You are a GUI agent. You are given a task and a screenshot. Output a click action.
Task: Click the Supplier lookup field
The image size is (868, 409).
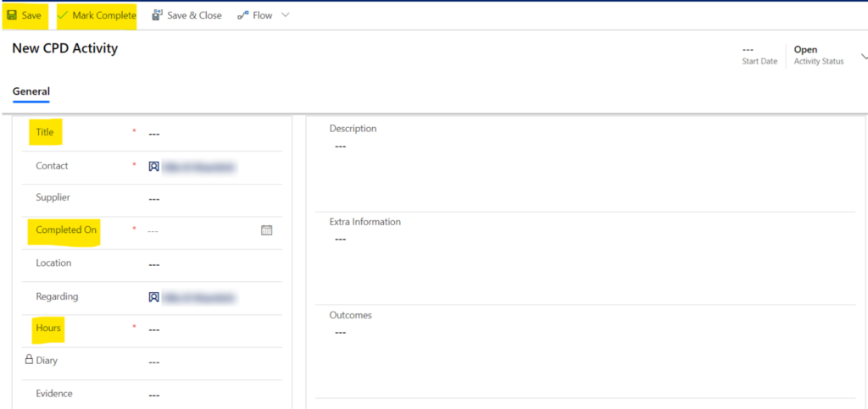(x=212, y=198)
